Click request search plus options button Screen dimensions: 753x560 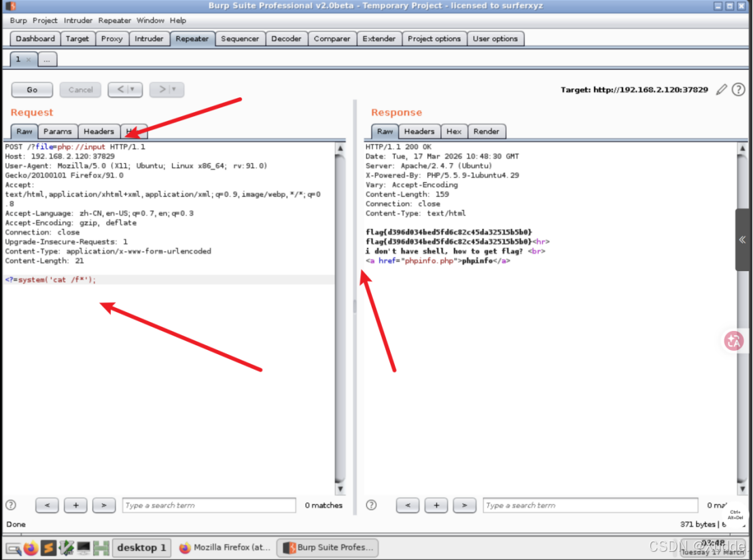[75, 505]
